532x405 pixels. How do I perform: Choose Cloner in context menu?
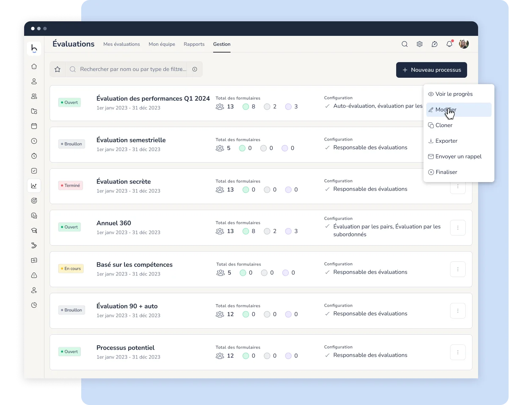click(459, 125)
